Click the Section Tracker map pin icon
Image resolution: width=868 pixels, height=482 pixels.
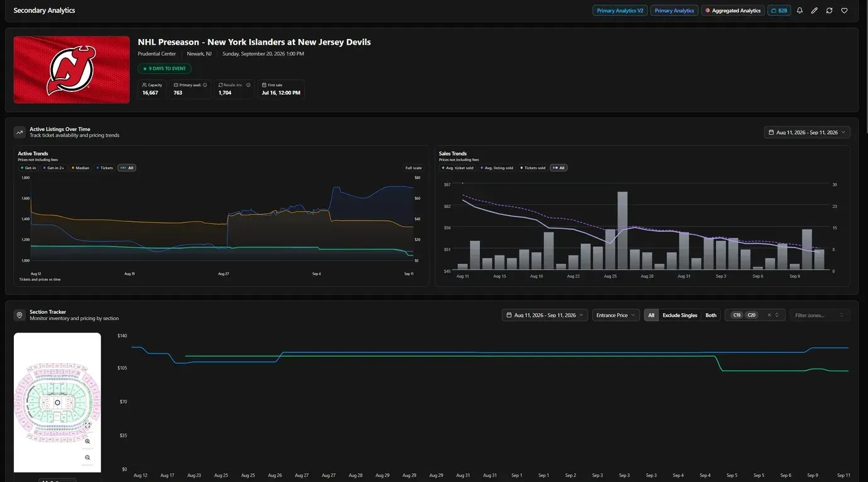(20, 315)
